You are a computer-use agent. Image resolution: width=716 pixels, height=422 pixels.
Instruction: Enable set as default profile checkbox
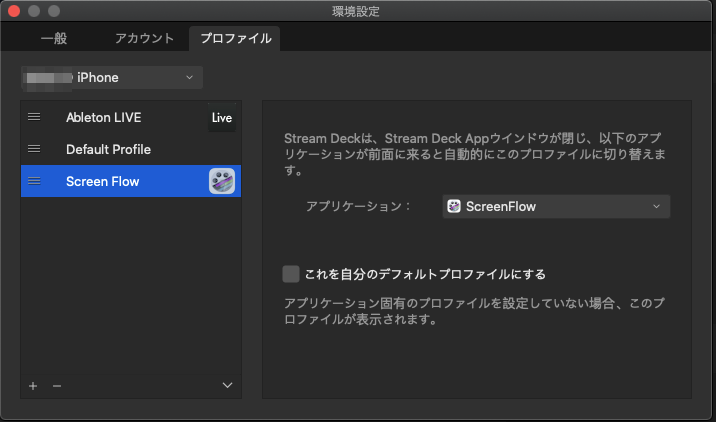click(291, 274)
